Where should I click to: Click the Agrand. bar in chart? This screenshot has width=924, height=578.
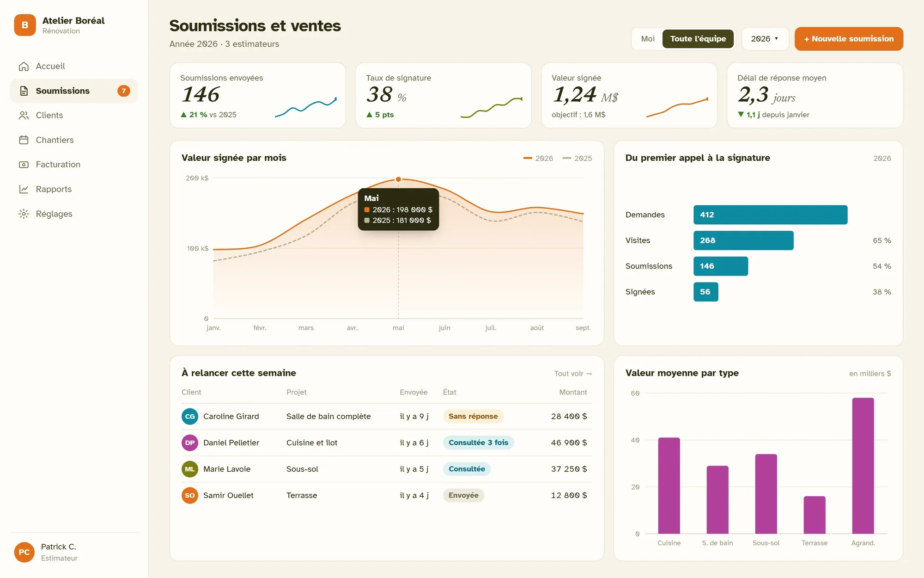coord(863,466)
